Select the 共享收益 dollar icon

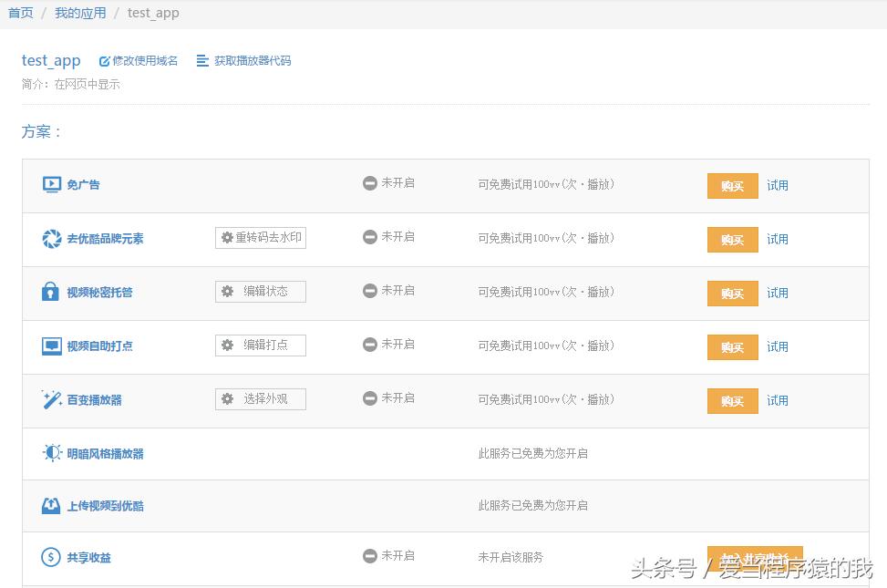pyautogui.click(x=53, y=557)
